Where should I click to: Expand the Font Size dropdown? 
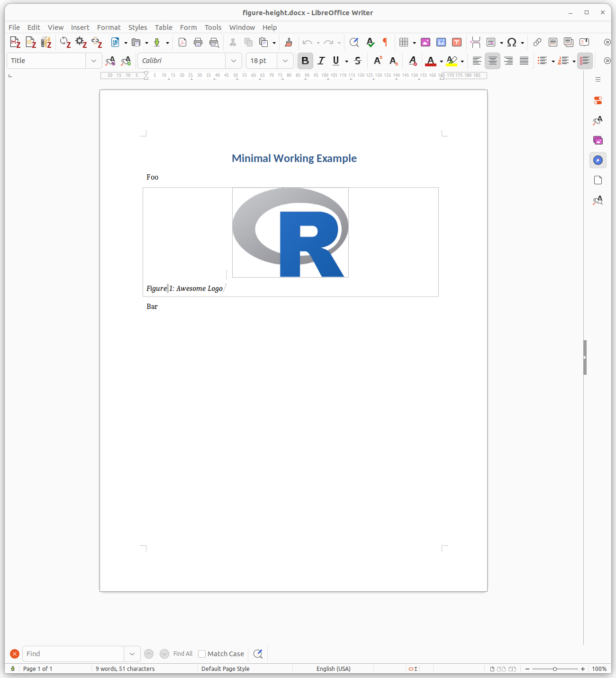(x=285, y=61)
